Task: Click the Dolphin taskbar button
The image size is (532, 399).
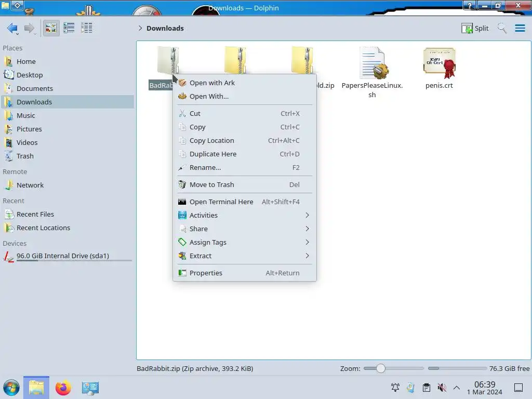Action: 36,388
